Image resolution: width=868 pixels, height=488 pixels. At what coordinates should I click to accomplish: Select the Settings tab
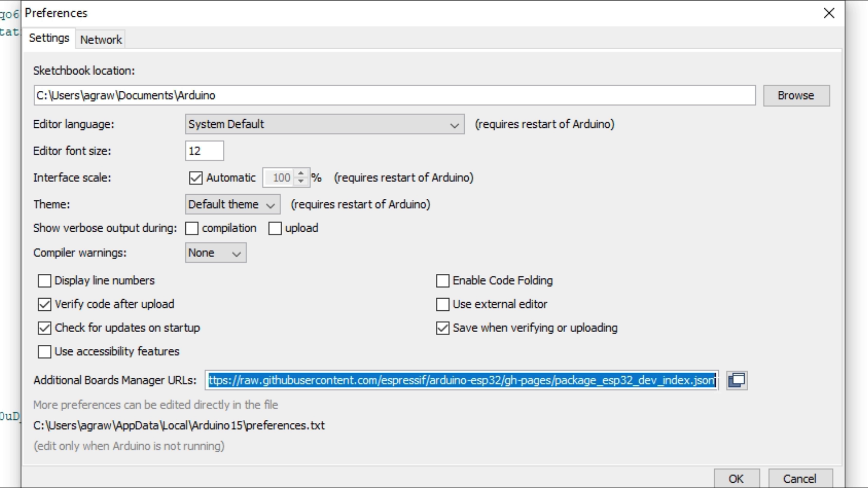click(x=49, y=38)
